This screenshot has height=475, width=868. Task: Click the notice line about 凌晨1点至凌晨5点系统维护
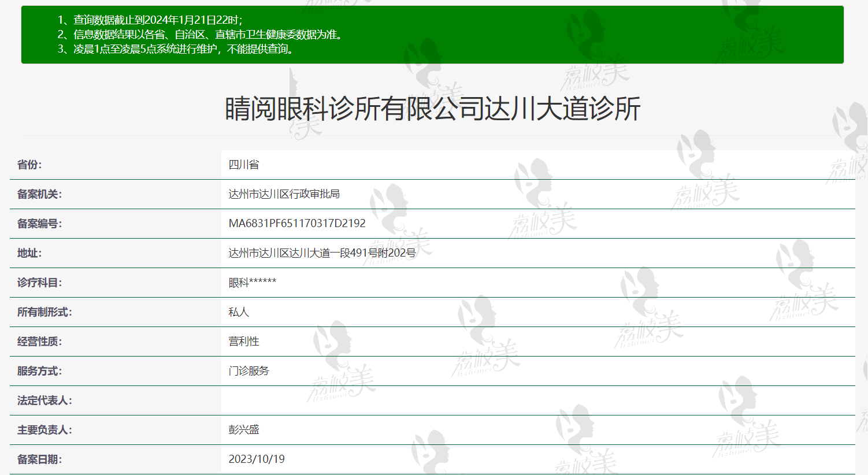point(177,49)
